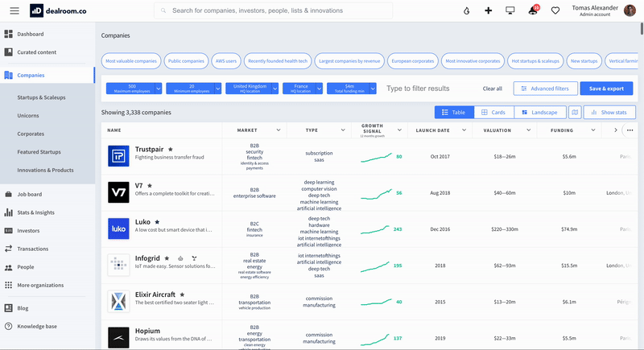The image size is (644, 350).
Task: Expand the United Kingdom HQ location dropdown
Action: coord(275,89)
